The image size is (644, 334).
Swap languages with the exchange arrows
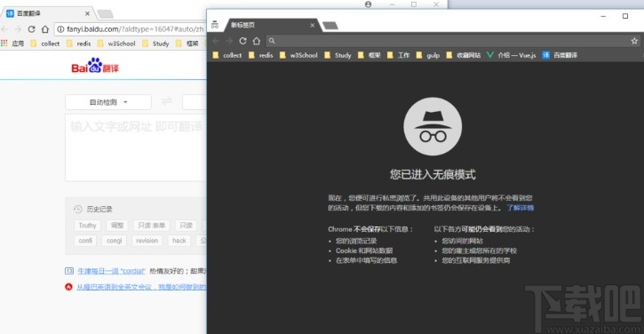167,101
